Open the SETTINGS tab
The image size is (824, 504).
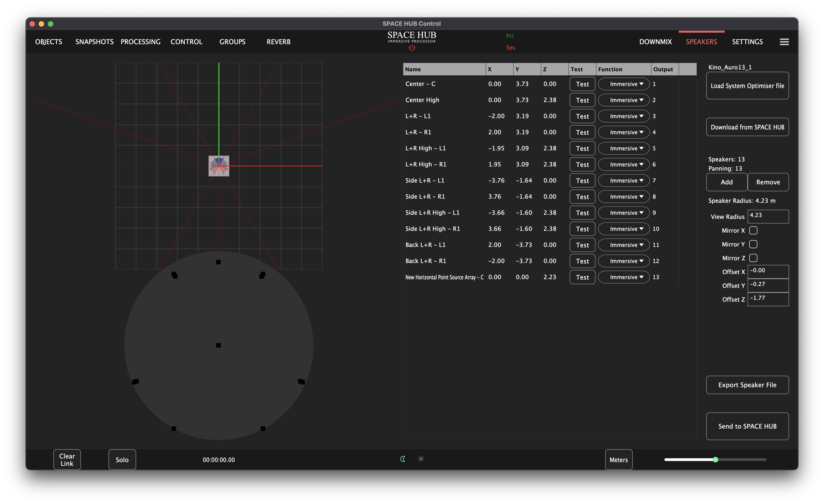click(x=747, y=42)
